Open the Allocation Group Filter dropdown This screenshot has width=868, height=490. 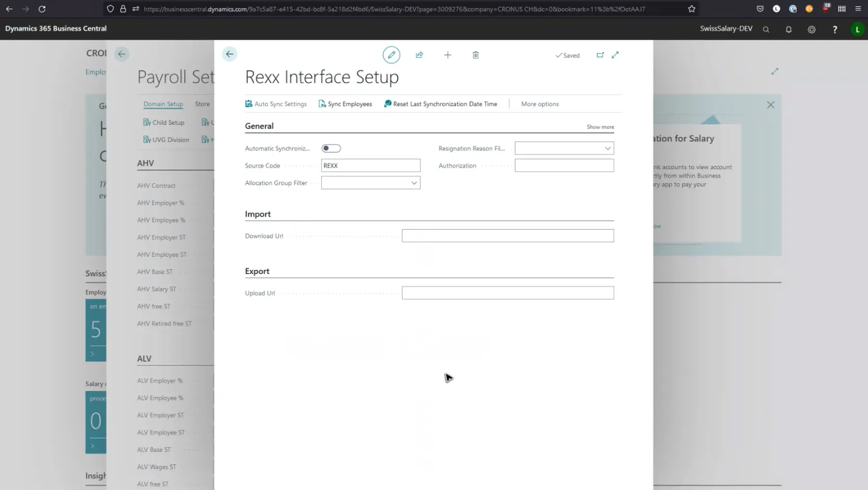click(414, 183)
